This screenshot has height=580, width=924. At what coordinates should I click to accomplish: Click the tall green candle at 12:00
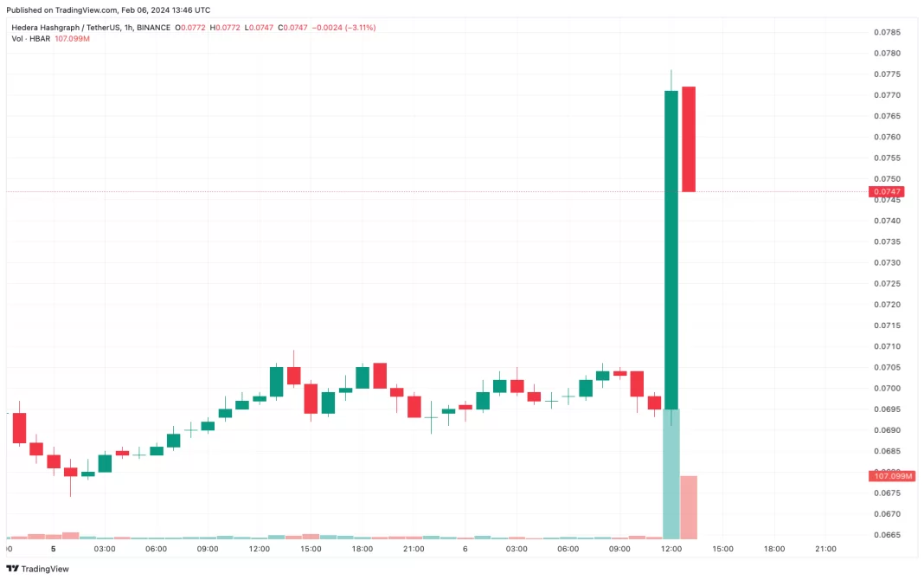coord(671,249)
